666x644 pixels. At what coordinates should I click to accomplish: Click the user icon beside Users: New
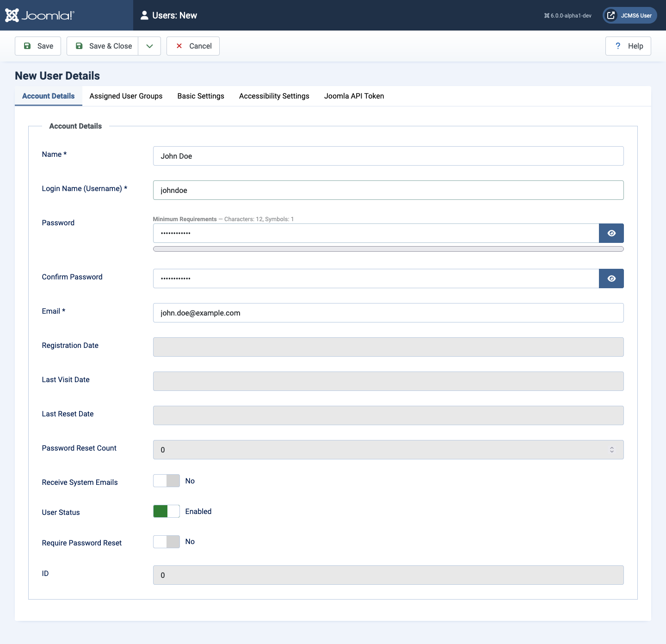click(x=145, y=15)
